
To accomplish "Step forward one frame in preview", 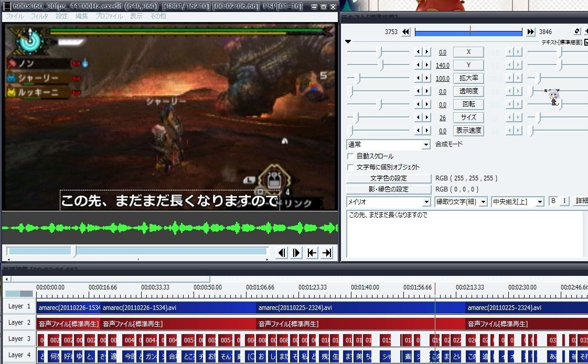I will tap(297, 253).
